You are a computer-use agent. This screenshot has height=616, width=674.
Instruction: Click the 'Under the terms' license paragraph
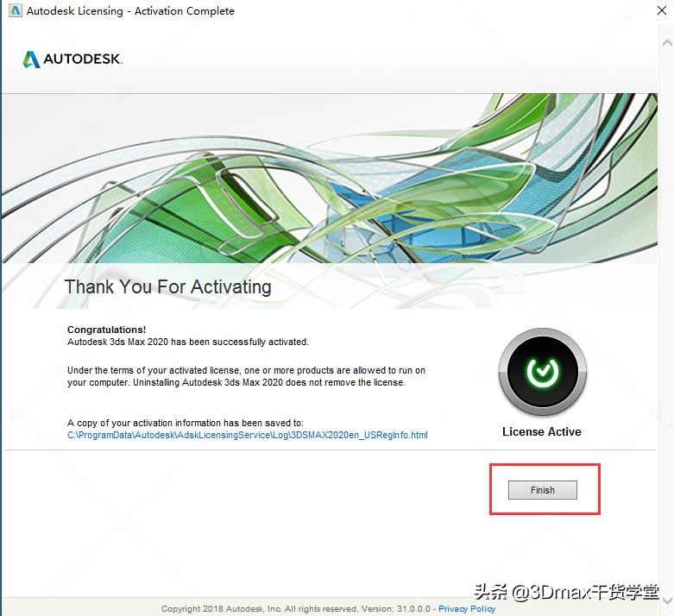246,376
